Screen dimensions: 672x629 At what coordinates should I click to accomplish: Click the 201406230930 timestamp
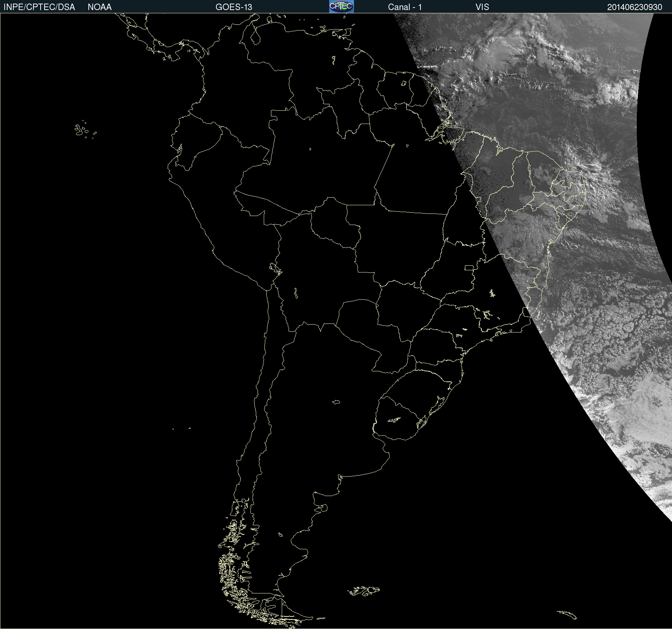pos(635,7)
